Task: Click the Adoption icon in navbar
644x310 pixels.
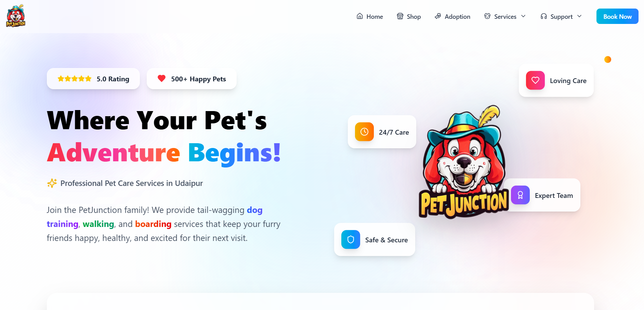Action: click(438, 16)
